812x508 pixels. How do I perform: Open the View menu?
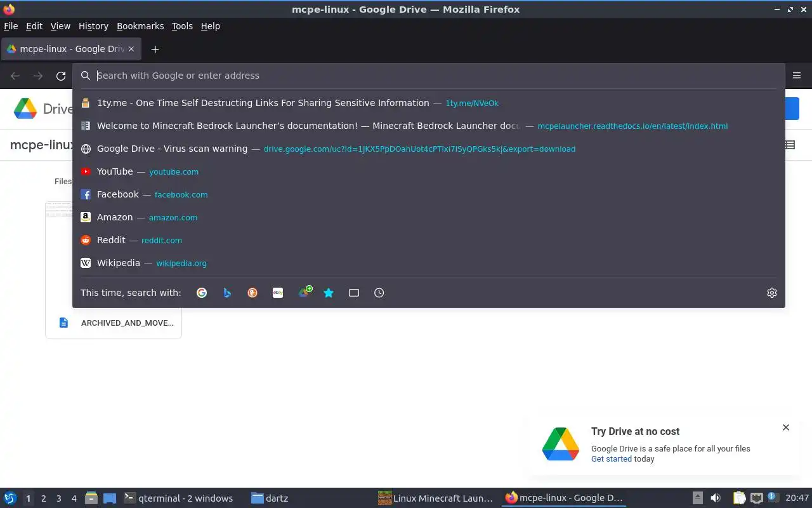(60, 26)
